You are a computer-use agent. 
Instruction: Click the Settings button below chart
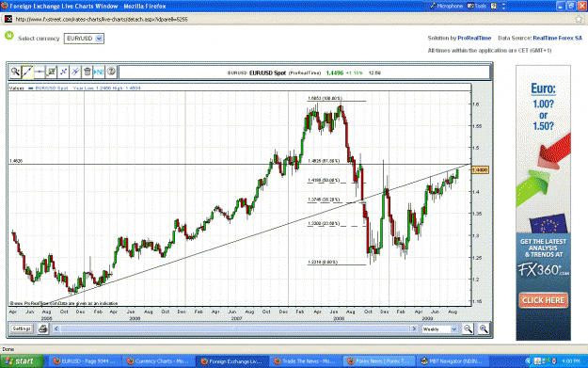coord(22,329)
